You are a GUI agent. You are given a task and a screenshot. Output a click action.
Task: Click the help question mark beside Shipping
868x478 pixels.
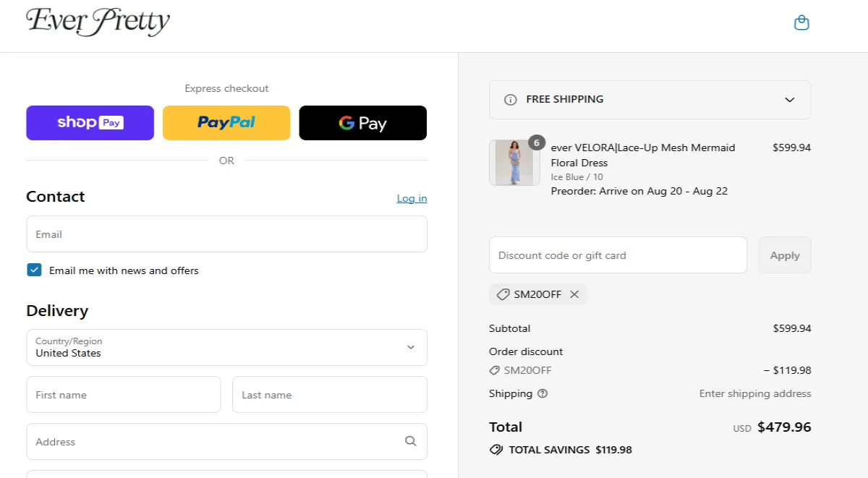pos(542,393)
